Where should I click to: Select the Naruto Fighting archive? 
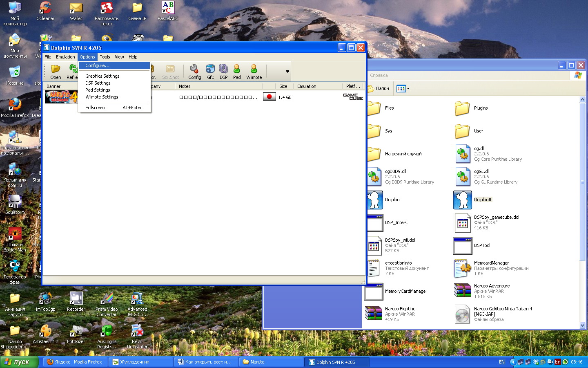tap(390, 314)
